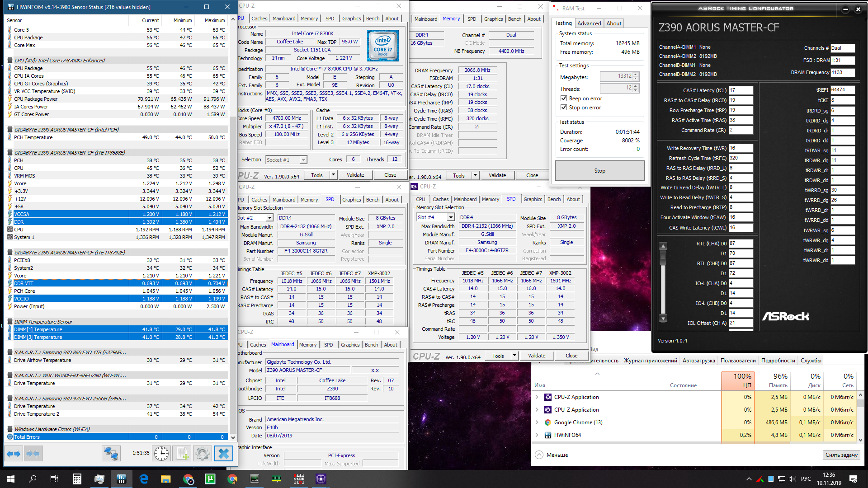868x488 pixels.
Task: Click HWiNFO logging sheet plus icon
Action: point(182,453)
